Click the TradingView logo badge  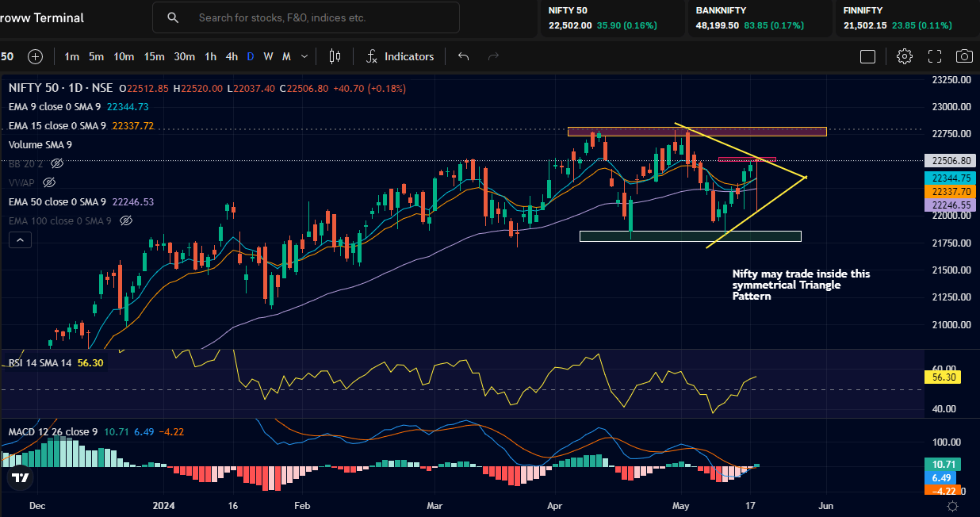click(21, 477)
